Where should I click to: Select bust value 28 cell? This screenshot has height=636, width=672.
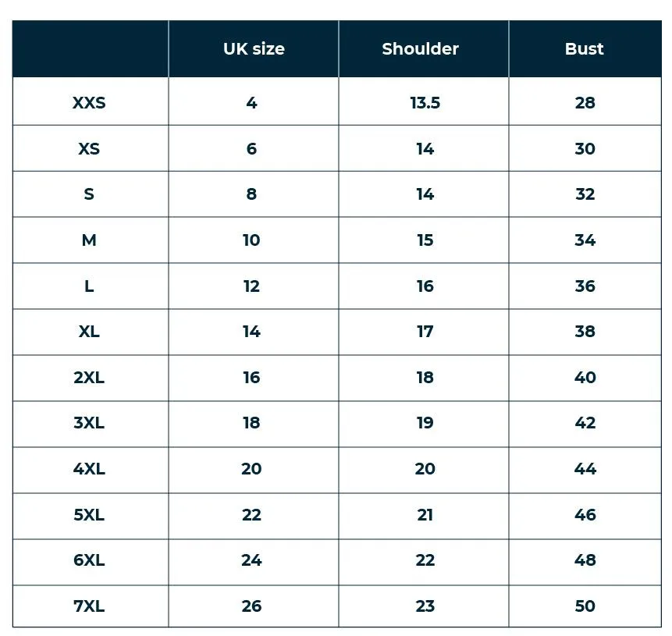[x=585, y=103]
